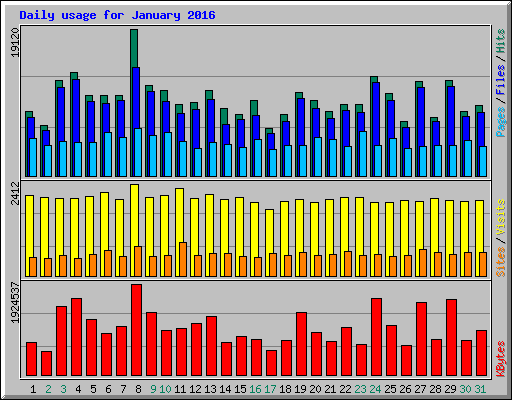Select day label 25 on x-axis

(390, 389)
